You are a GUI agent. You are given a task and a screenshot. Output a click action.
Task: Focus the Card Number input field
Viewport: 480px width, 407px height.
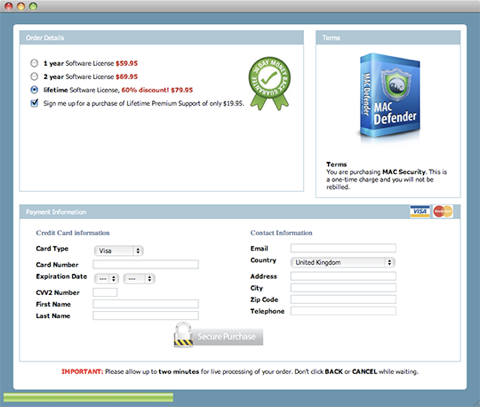pos(146,264)
